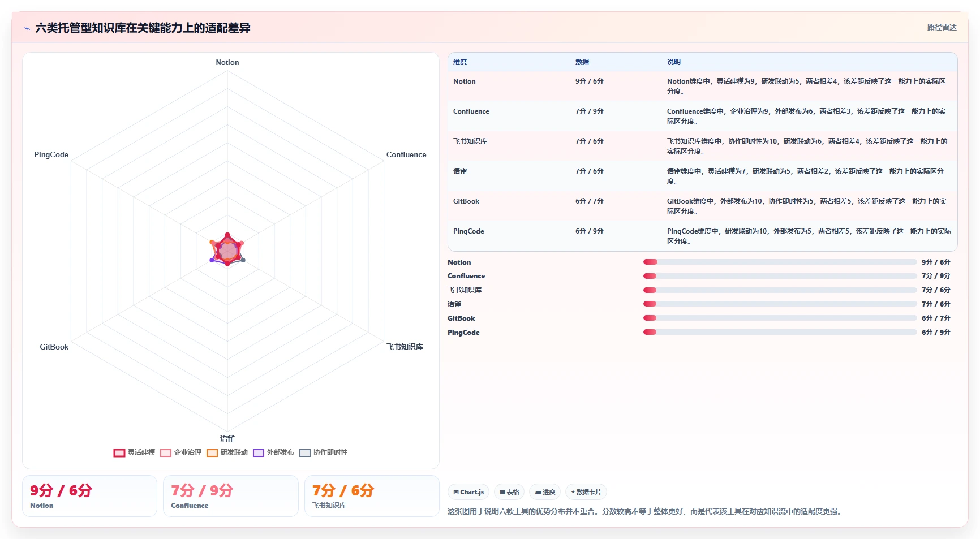Click the GitBook radar axis label
The height and width of the screenshot is (539, 980).
[x=54, y=347]
